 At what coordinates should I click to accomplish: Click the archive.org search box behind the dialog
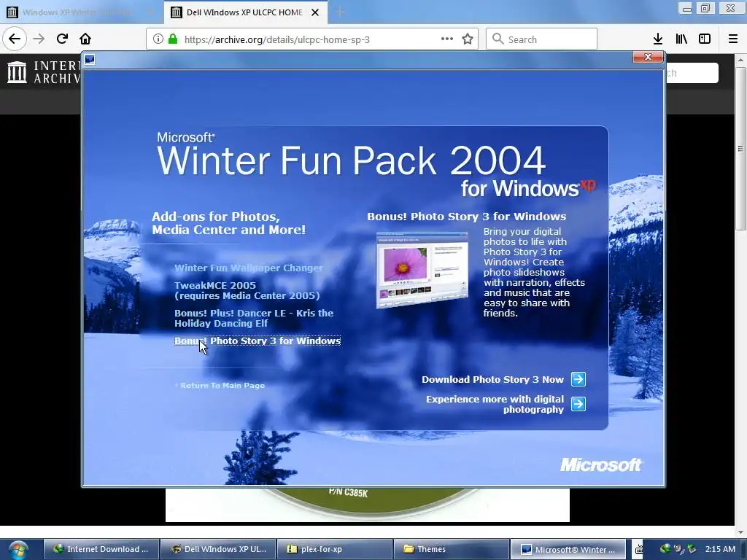click(692, 73)
